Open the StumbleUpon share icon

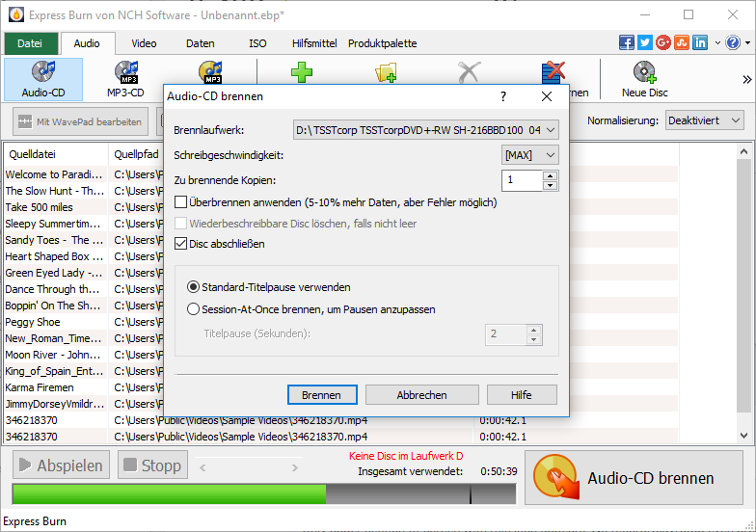pyautogui.click(x=681, y=42)
